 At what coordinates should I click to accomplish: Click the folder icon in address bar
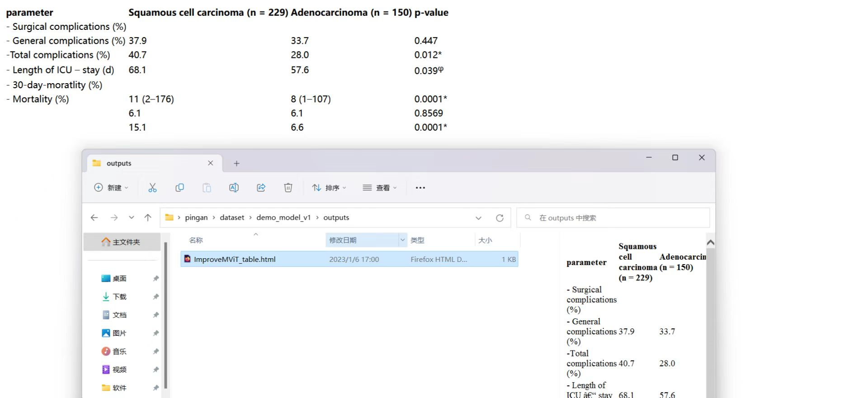(x=170, y=218)
